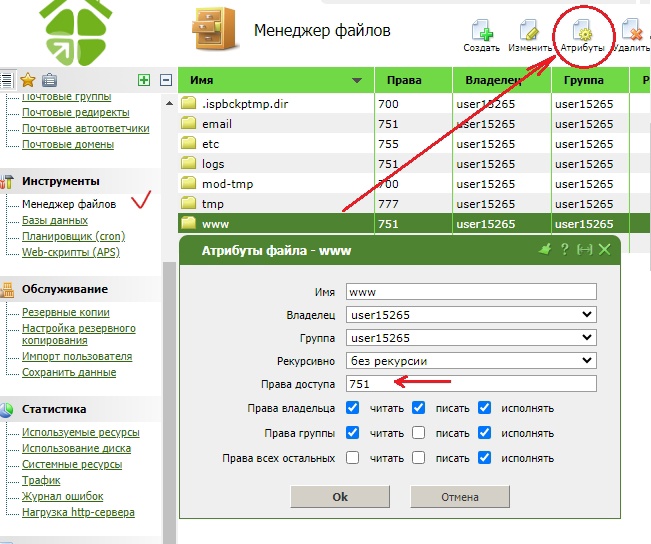Click the logs folder icon
Viewport: 651px width, 544px height.
188,163
